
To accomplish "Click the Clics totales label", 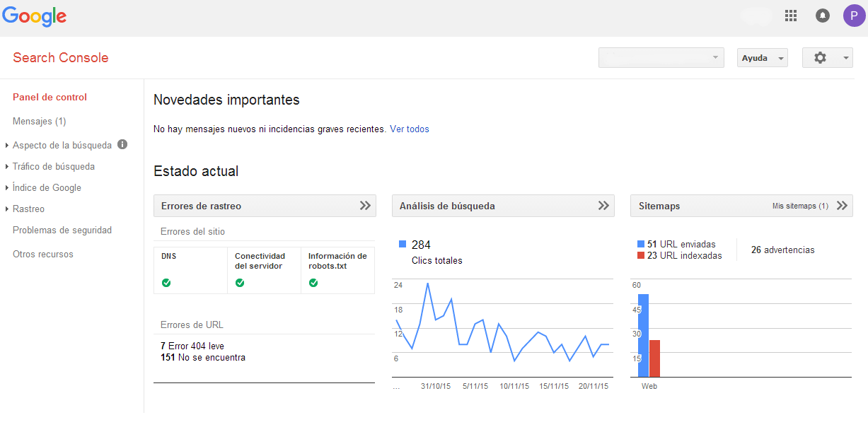I will [x=437, y=260].
